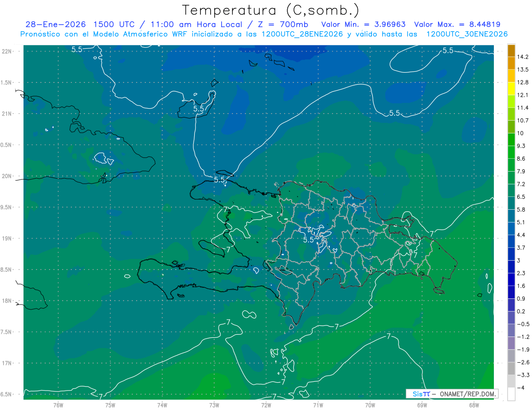Click the '7.2' colorbar scale value

[x=522, y=184]
